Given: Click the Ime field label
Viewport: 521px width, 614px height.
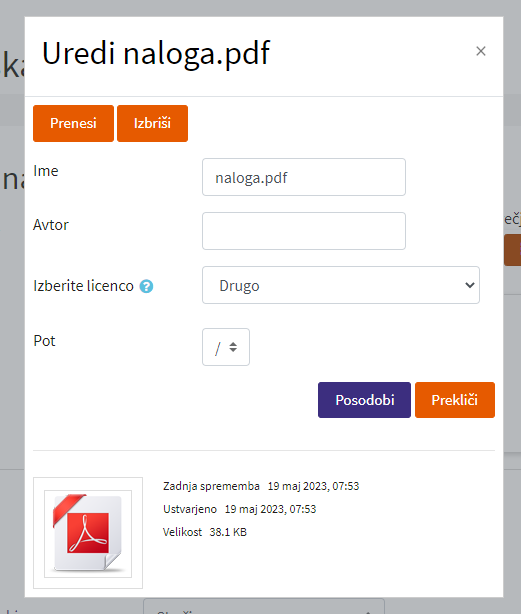Looking at the screenshot, I should 46,171.
